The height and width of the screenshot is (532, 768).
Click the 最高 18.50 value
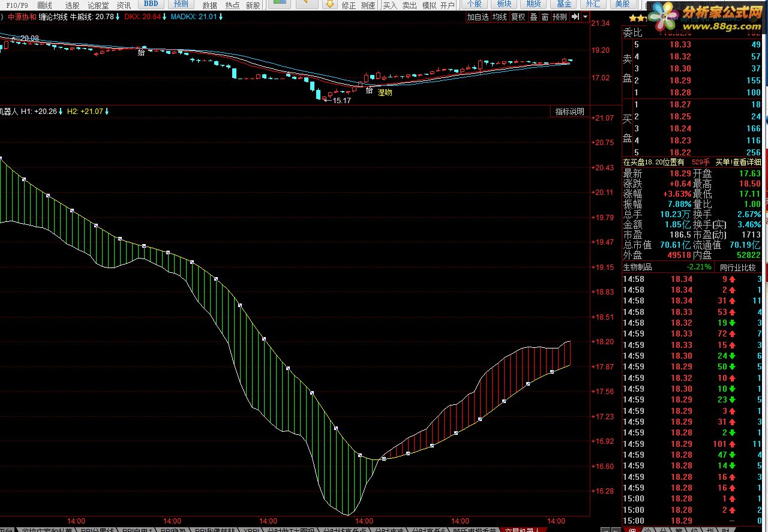click(749, 184)
